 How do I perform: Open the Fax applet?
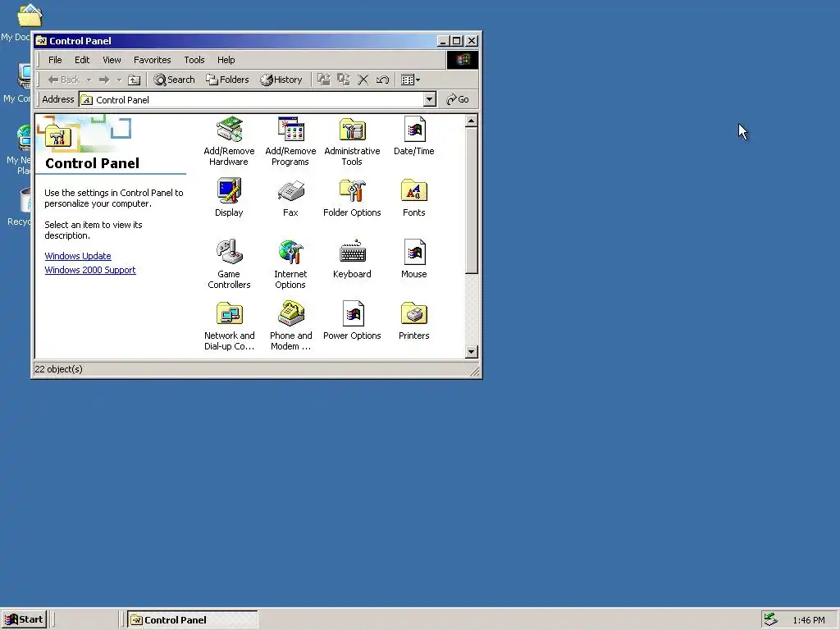pos(290,198)
